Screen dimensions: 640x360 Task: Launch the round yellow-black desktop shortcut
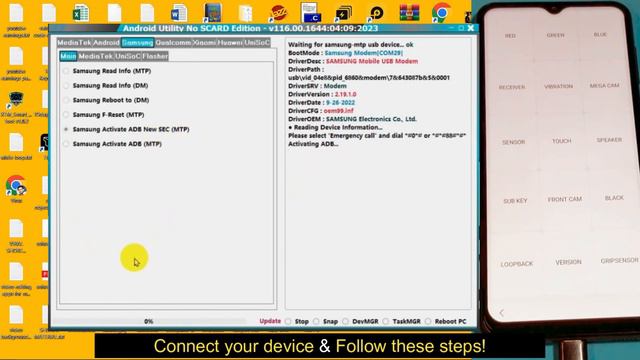tap(376, 13)
